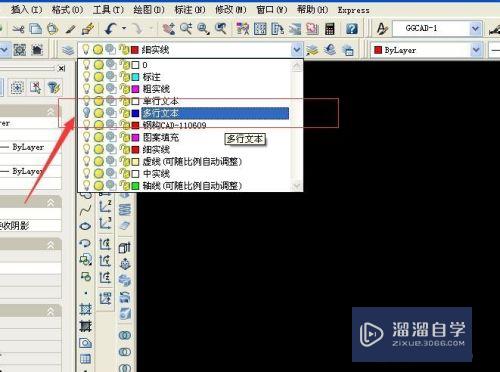Open the Markup Set Manager icon

(x=312, y=29)
